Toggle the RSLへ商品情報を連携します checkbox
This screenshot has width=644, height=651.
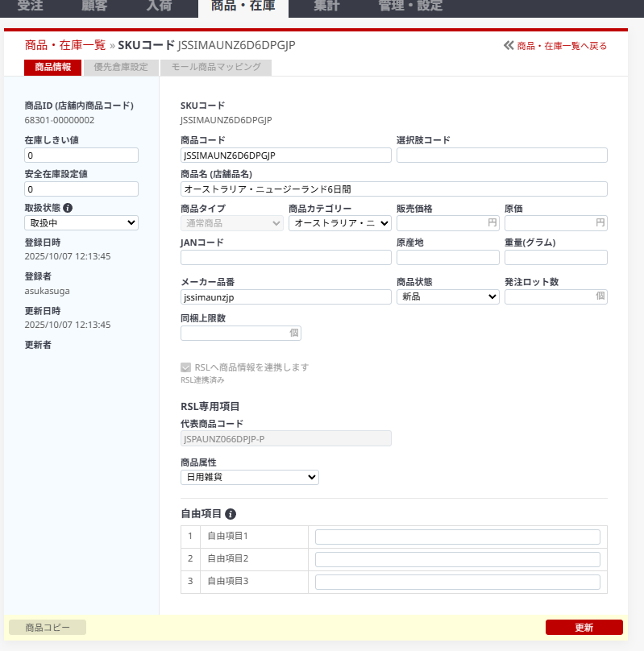[x=186, y=367]
